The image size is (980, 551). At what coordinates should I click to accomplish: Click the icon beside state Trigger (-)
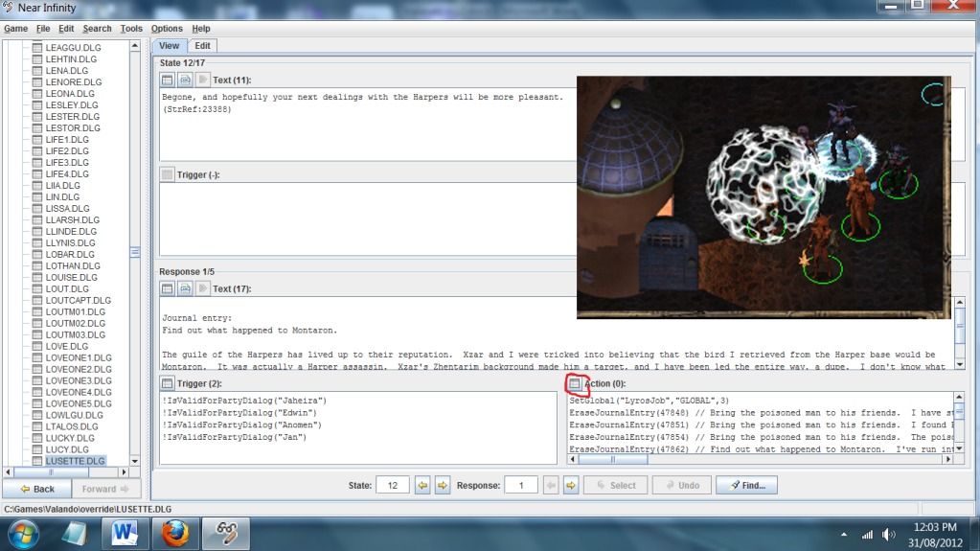coord(168,174)
